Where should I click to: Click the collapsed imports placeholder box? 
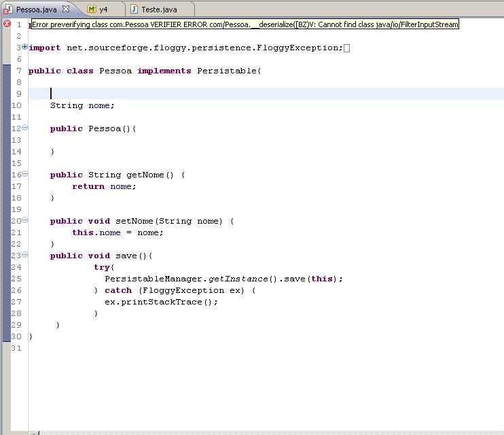pyautogui.click(x=346, y=48)
